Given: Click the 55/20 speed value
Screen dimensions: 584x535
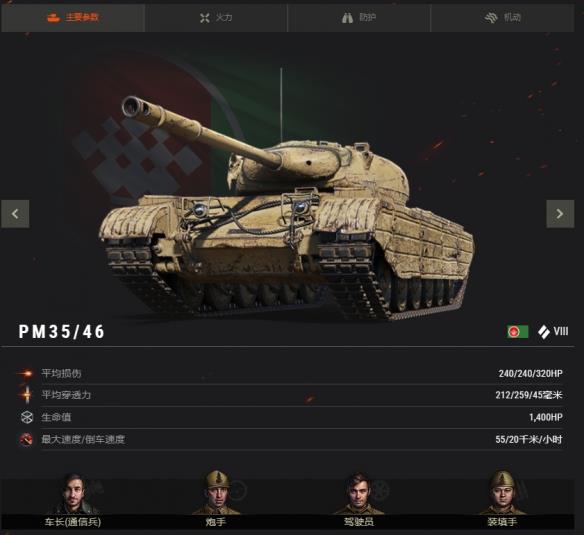Looking at the screenshot, I should 529,440.
